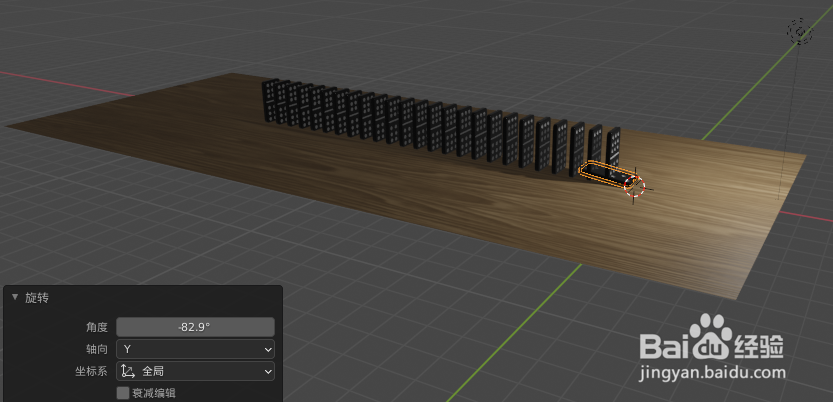The height and width of the screenshot is (402, 833).
Task: Open the 坐标系 dropdown set to 全局
Action: pyautogui.click(x=195, y=372)
